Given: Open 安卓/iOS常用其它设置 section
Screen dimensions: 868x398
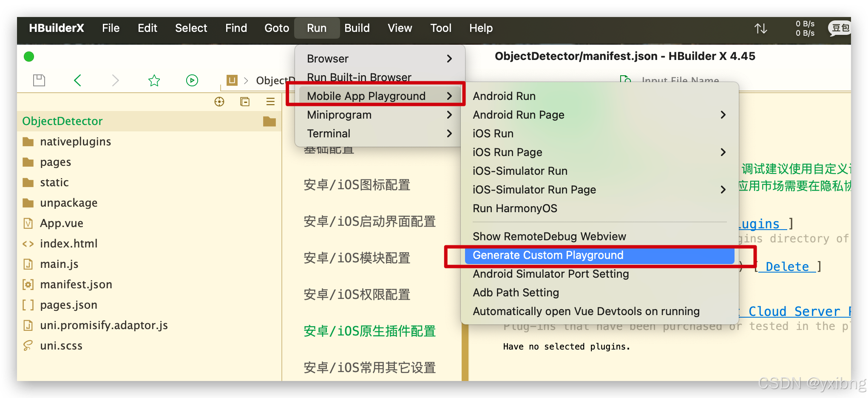Looking at the screenshot, I should [370, 368].
